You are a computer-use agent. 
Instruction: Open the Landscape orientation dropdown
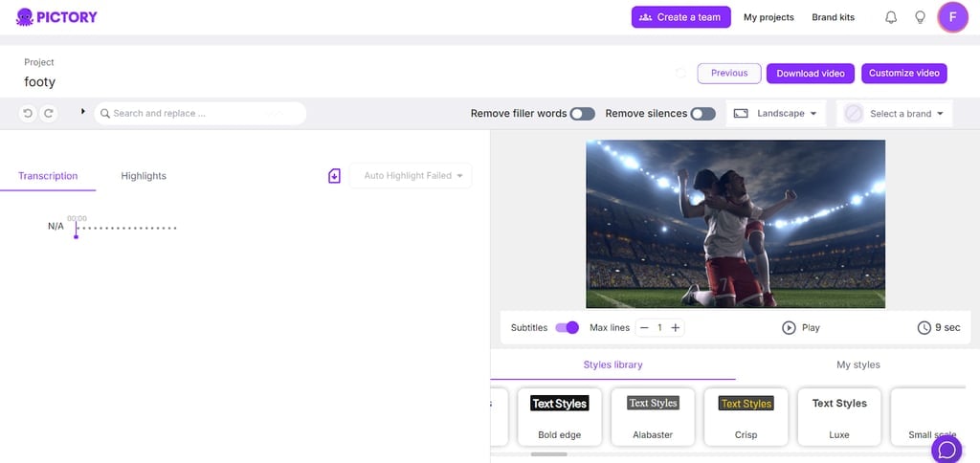(x=776, y=114)
